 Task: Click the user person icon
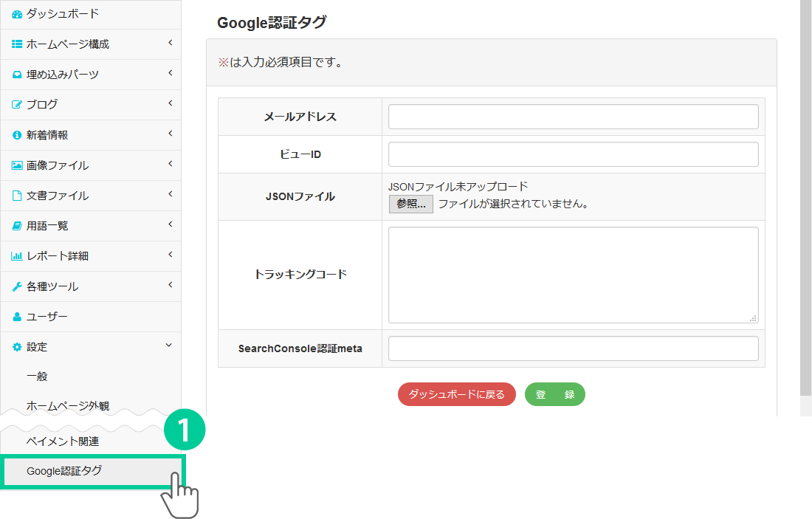pos(17,317)
